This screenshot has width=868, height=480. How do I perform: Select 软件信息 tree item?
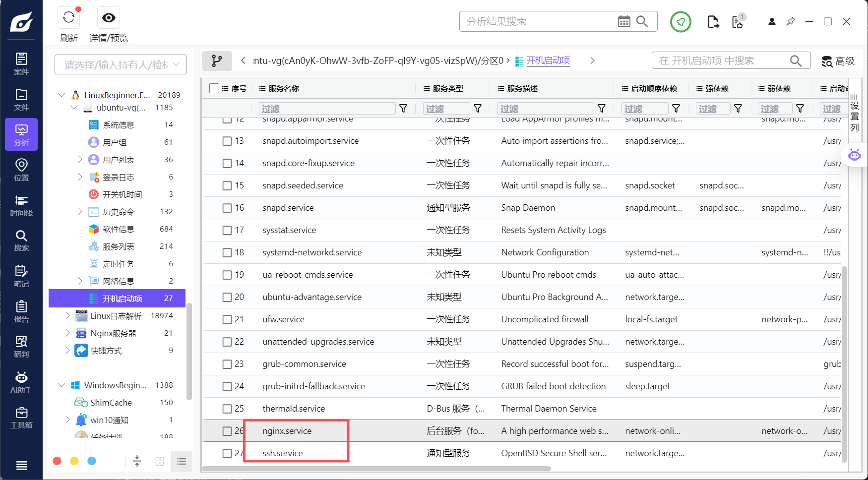[118, 229]
